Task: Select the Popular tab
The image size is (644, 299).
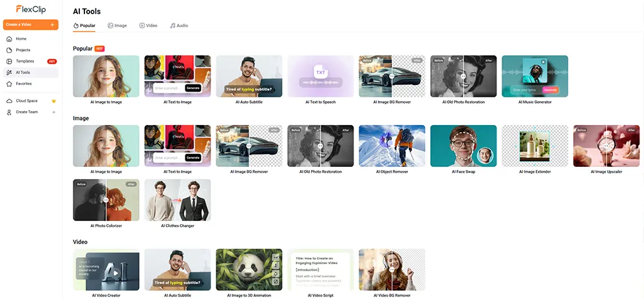Action: (84, 26)
